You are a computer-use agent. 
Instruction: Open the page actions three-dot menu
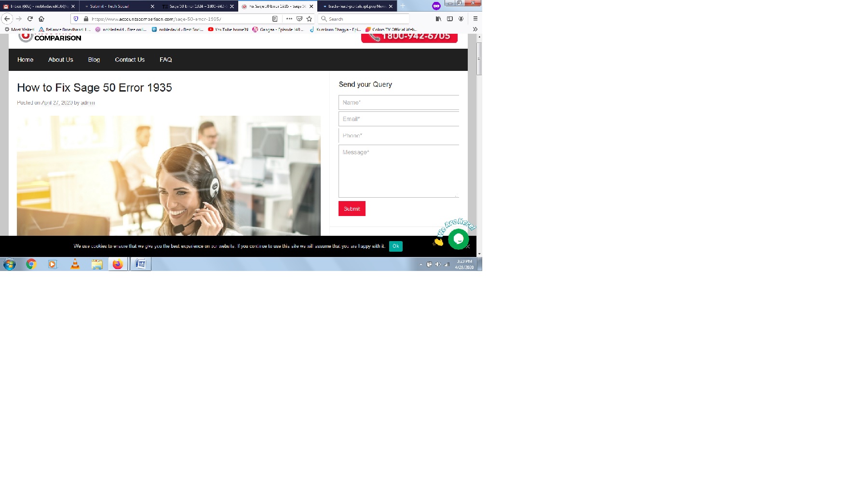pos(289,18)
